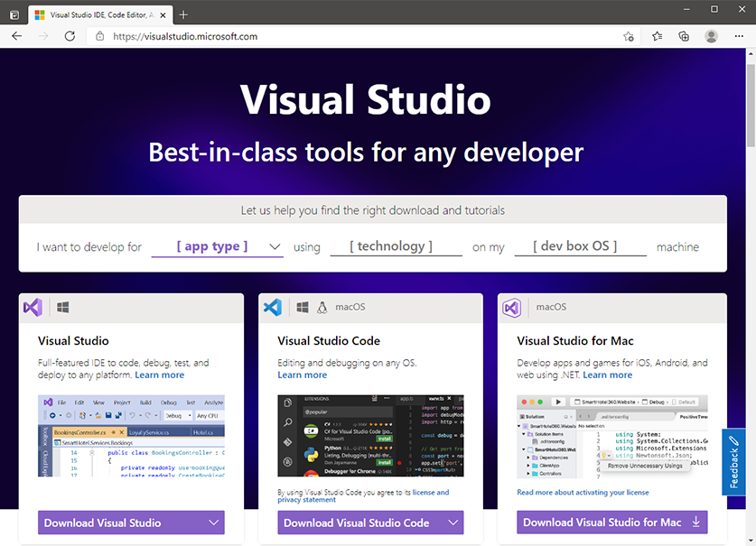Open the Collections panel
Screen dimensions: 756x546
pyautogui.click(x=684, y=36)
